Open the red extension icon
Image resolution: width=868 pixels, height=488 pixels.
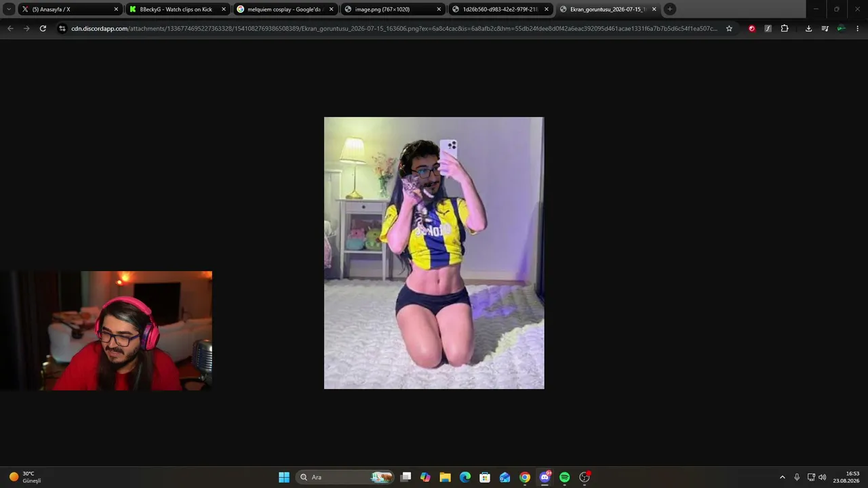click(751, 28)
